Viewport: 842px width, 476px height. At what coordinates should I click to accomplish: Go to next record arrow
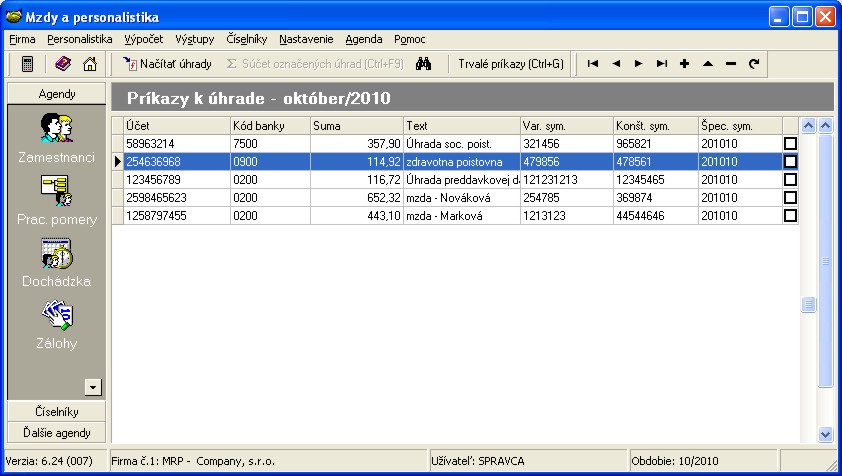pos(638,64)
